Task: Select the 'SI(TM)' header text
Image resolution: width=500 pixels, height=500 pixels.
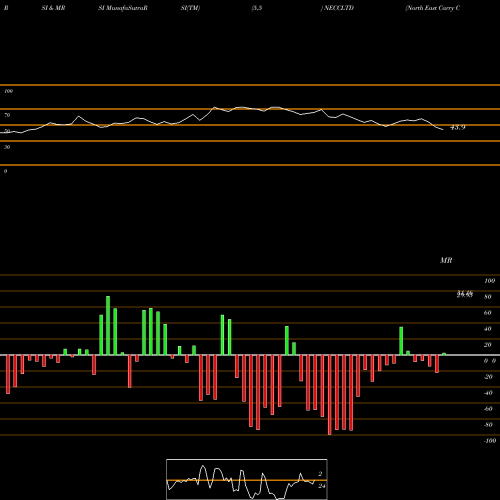Action: [x=190, y=8]
